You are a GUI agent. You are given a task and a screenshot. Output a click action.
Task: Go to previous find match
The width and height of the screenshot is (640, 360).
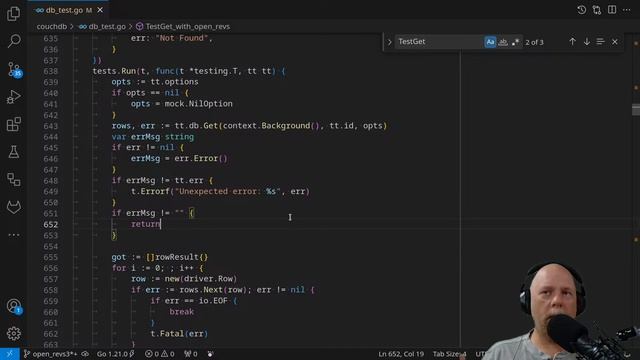[x=572, y=42]
